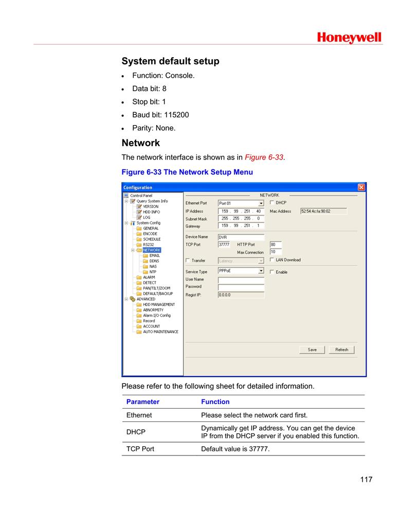Open the PAN/TILT/ZOOM folder icon
The width and height of the screenshot is (420, 510).
click(139, 288)
